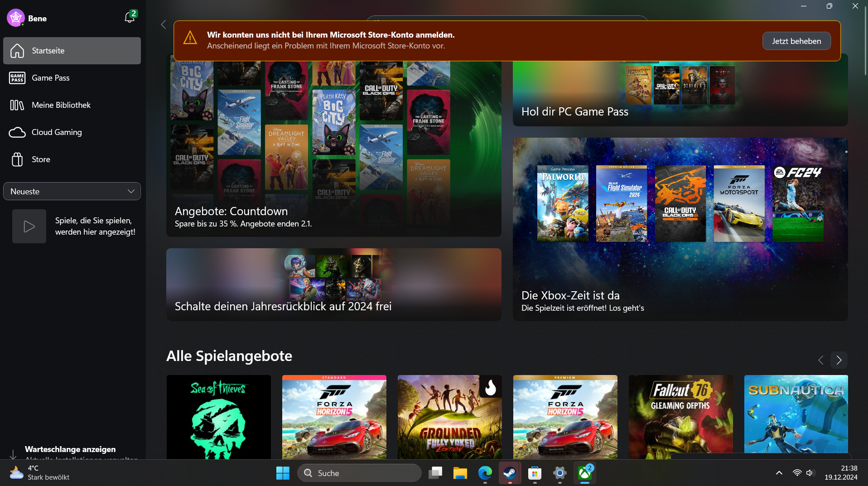Open Microsoft Store from the taskbar
Screen dimensions: 868x486
535,473
